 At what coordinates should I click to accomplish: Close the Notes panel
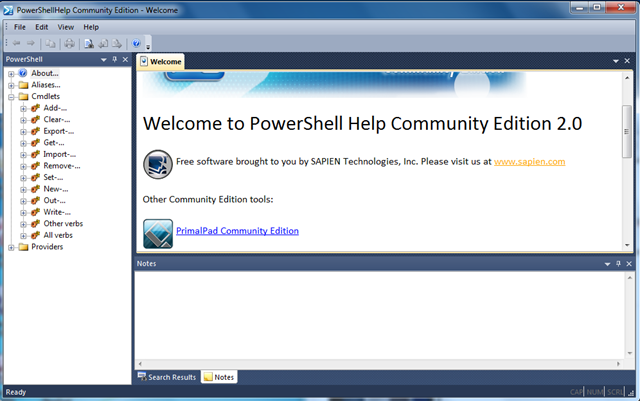(629, 264)
